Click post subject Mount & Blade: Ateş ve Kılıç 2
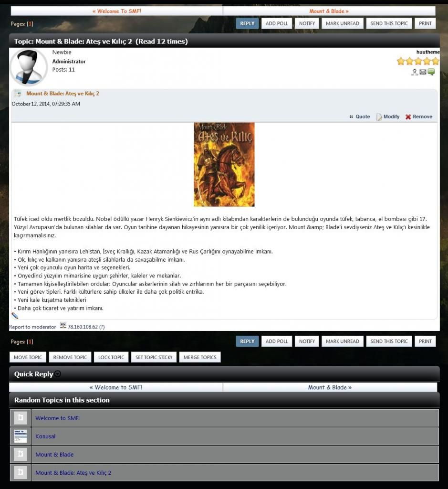Screen dimensions: 448x489 63,93
